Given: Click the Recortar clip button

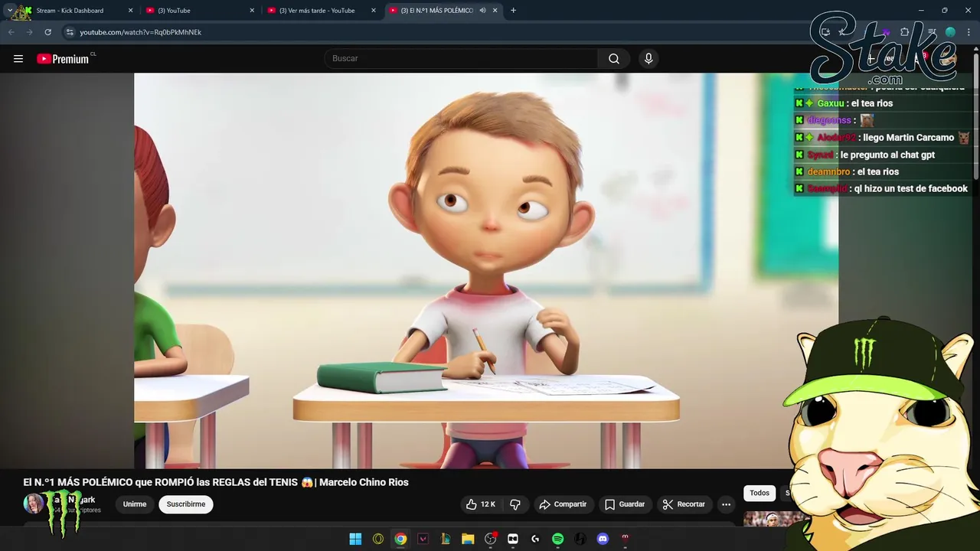Looking at the screenshot, I should click(684, 504).
